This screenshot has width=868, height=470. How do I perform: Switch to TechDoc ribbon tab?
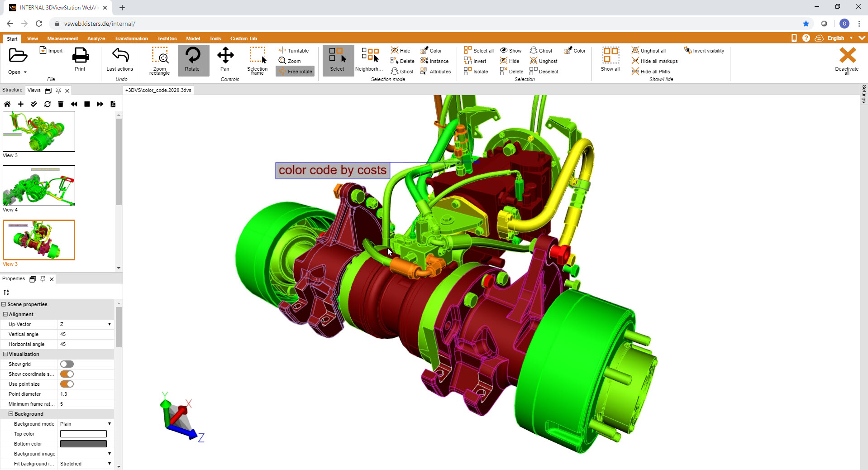(x=167, y=38)
